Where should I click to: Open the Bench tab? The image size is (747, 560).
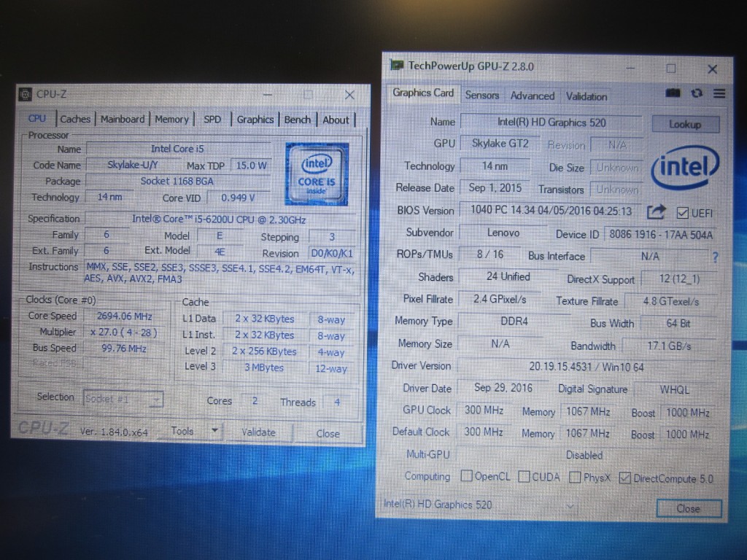pyautogui.click(x=298, y=120)
